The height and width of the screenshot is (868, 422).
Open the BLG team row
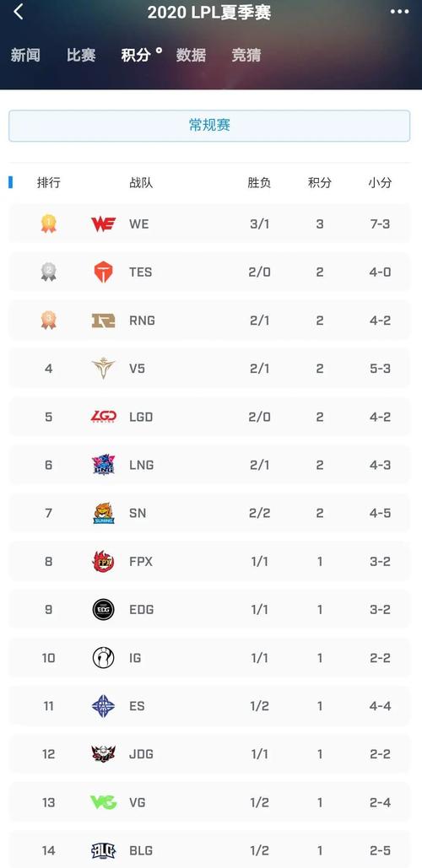(209, 849)
